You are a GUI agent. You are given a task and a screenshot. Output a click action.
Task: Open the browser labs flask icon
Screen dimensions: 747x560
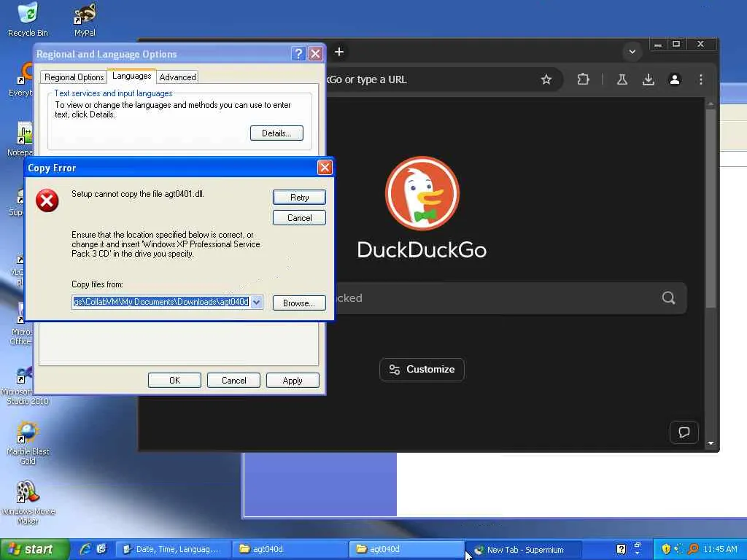pos(622,79)
